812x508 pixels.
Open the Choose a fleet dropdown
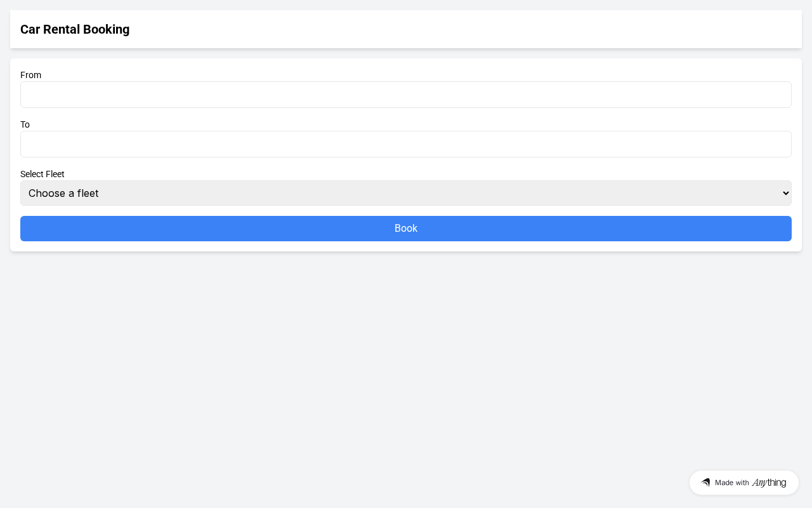(406, 193)
